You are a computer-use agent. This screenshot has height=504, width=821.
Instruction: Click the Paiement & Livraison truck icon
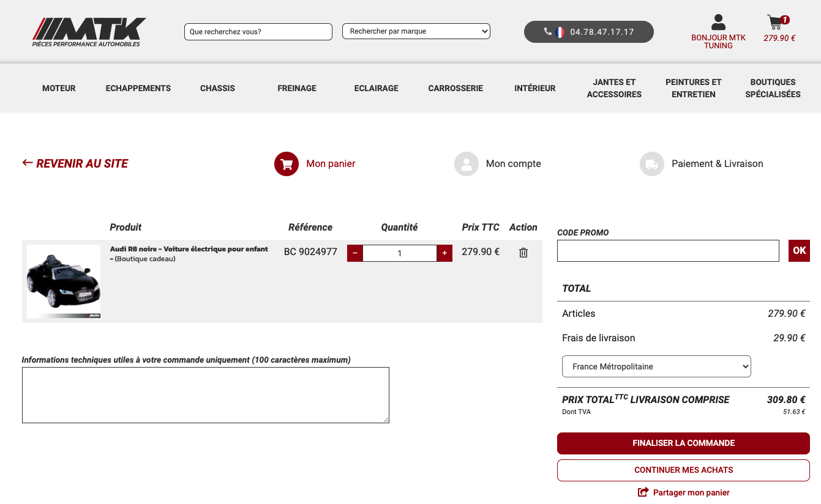click(x=652, y=164)
